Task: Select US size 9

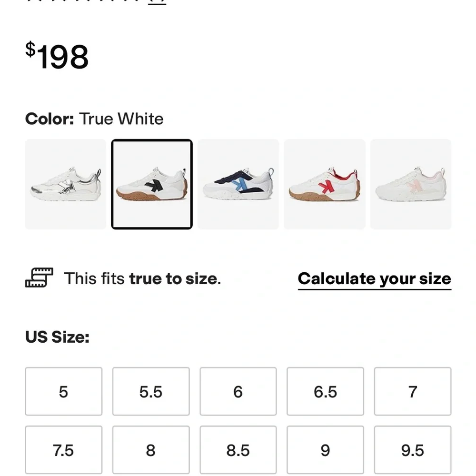Action: point(325,450)
